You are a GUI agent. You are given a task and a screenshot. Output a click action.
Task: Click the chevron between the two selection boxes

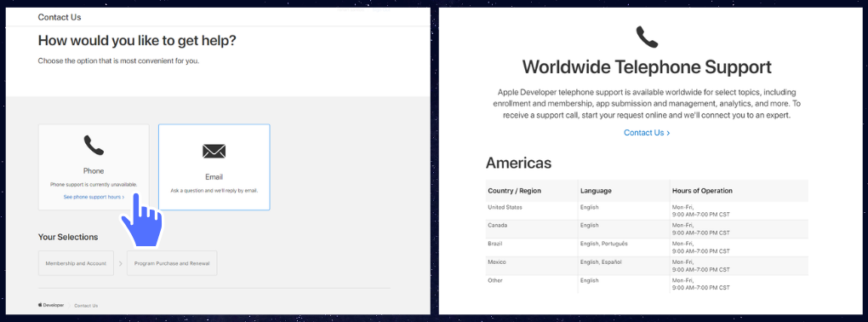tap(120, 263)
